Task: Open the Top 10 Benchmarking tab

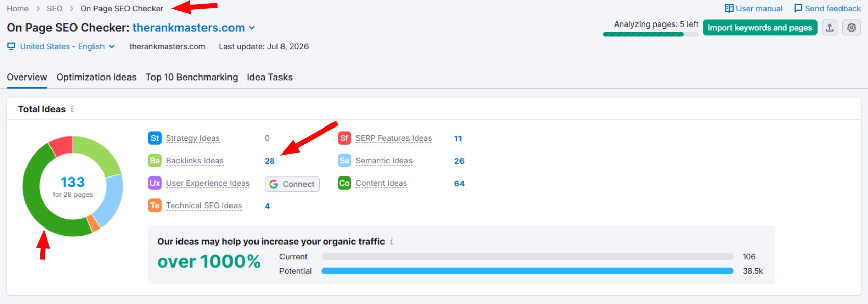Action: [192, 77]
